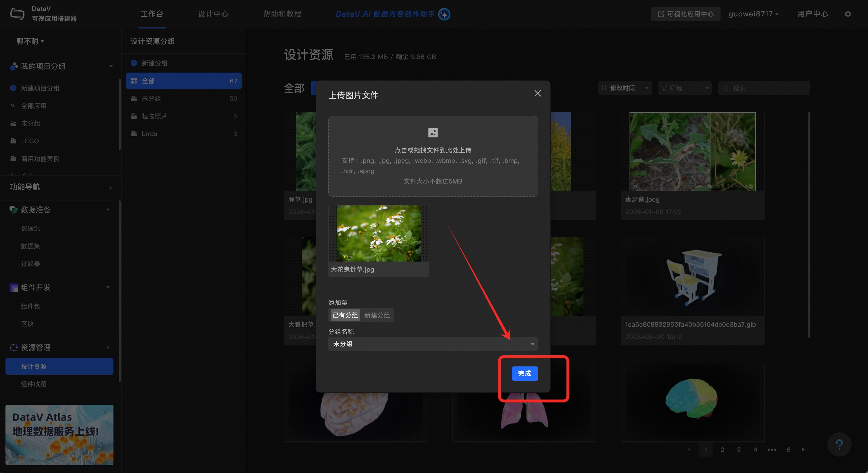Click the 大花鬼针草.jpg uploaded thumbnail
Image resolution: width=868 pixels, height=473 pixels.
tap(378, 234)
